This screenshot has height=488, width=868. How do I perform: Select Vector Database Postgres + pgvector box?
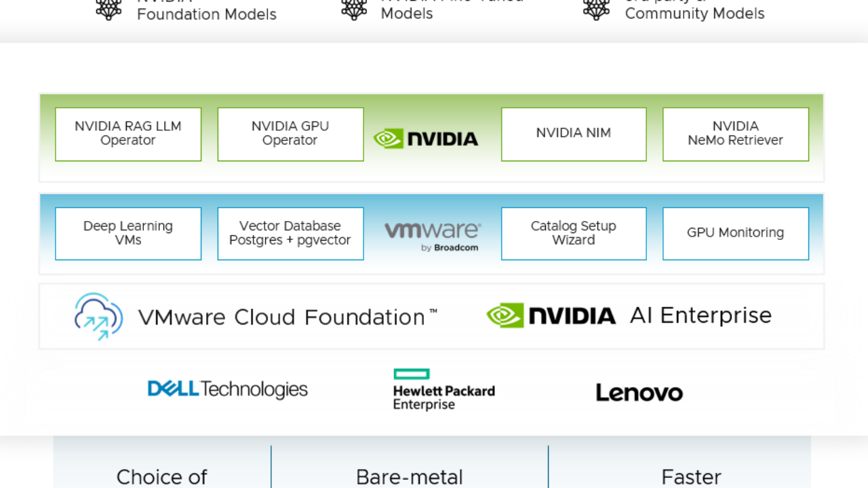click(x=290, y=234)
